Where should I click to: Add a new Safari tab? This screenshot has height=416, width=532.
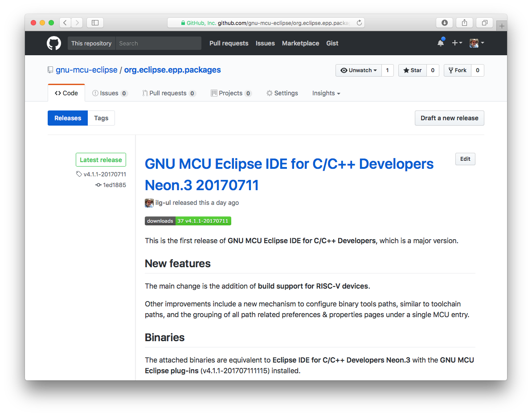[x=501, y=26]
